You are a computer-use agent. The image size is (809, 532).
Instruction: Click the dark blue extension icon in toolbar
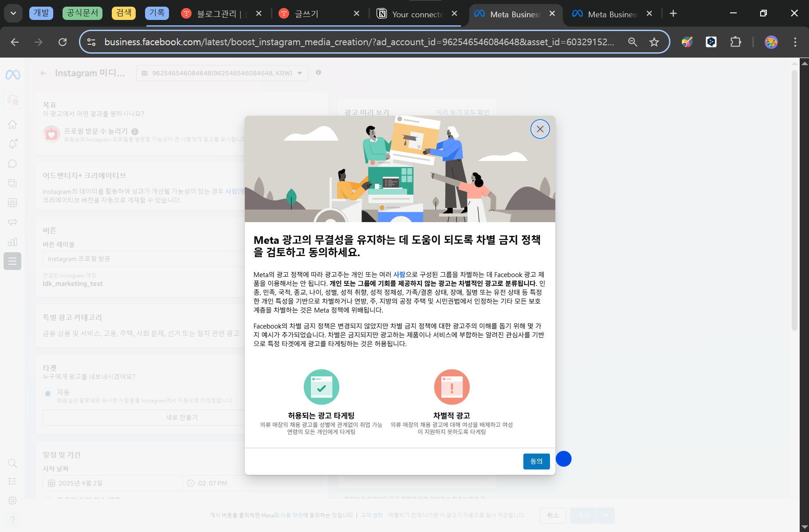click(x=711, y=42)
